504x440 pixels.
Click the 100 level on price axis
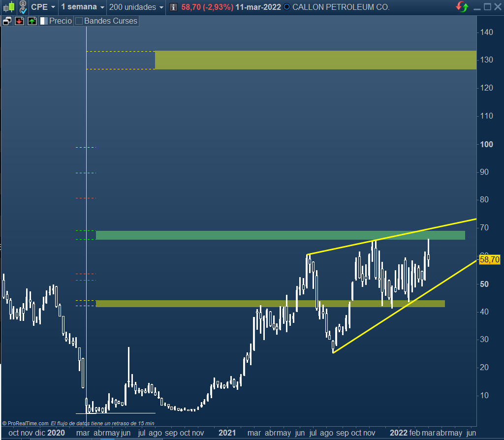[x=486, y=144]
